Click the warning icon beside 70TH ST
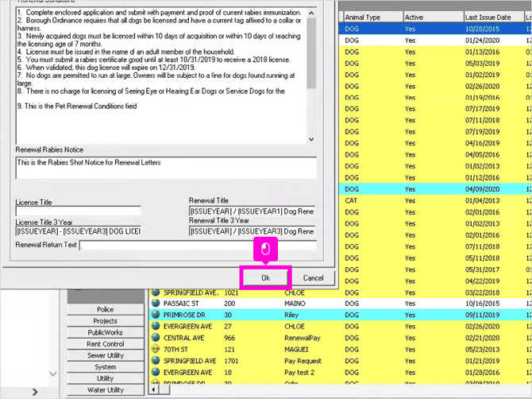 point(156,349)
